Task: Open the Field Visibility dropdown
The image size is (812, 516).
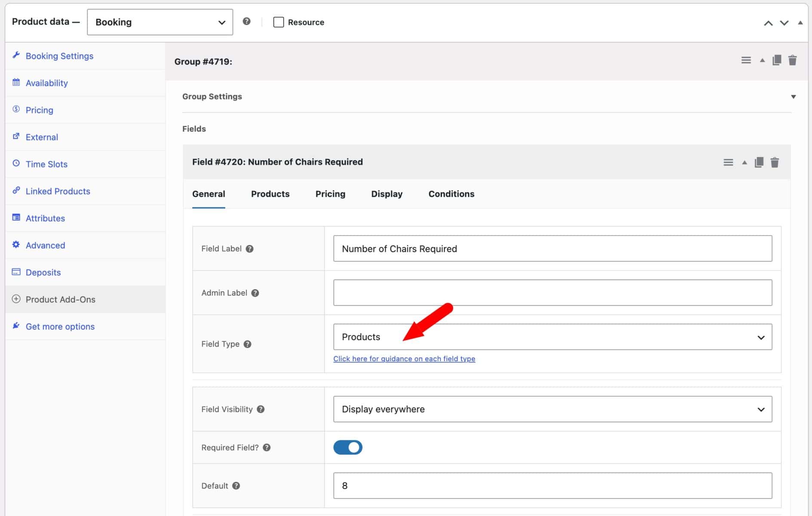Action: (x=552, y=409)
